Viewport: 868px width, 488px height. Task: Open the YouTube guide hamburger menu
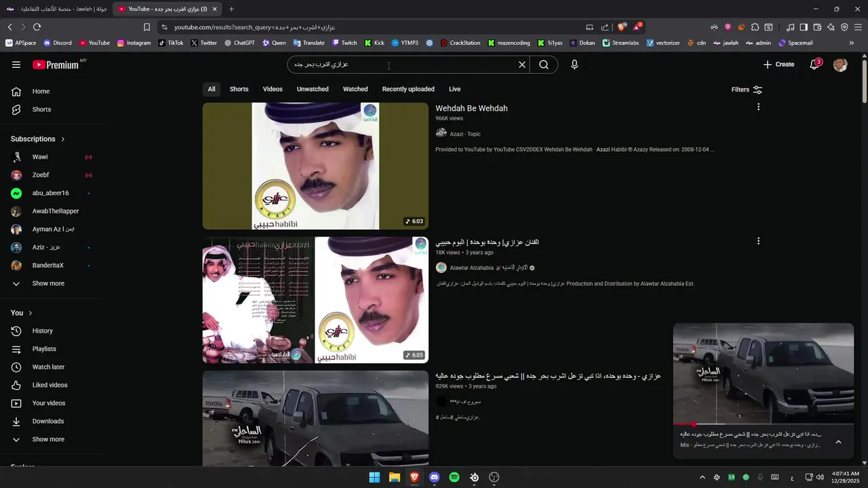click(16, 64)
